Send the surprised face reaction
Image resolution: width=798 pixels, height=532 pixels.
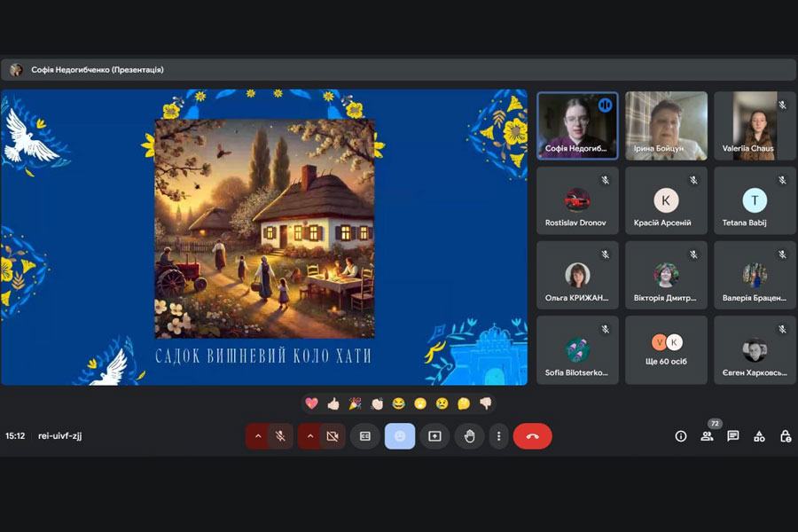pyautogui.click(x=420, y=403)
